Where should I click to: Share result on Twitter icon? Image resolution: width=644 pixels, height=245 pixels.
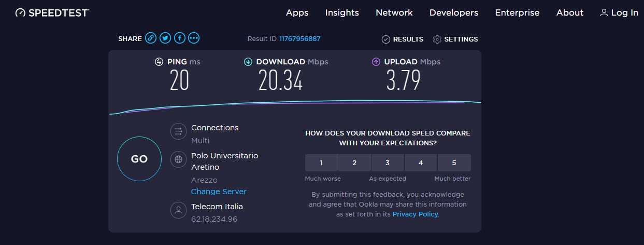point(165,38)
